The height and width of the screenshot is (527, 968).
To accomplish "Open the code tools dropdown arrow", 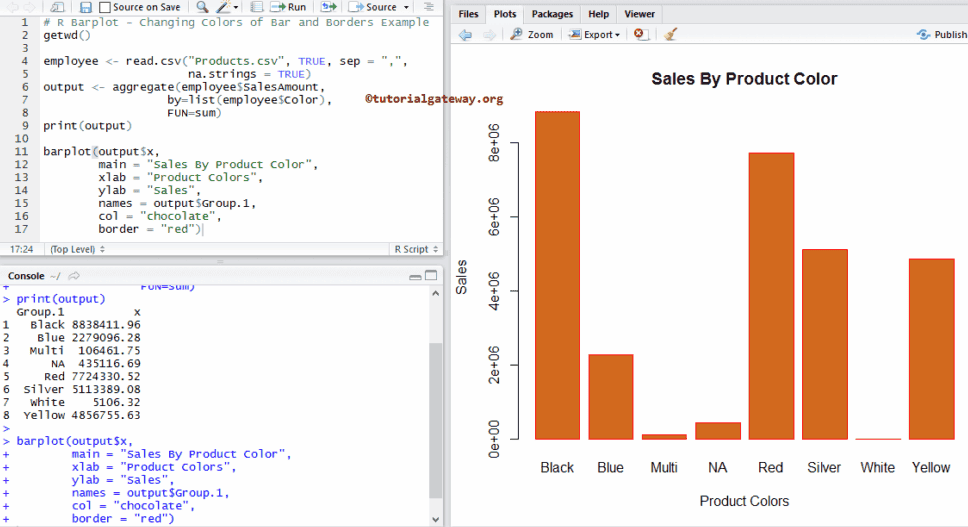I will (x=236, y=7).
